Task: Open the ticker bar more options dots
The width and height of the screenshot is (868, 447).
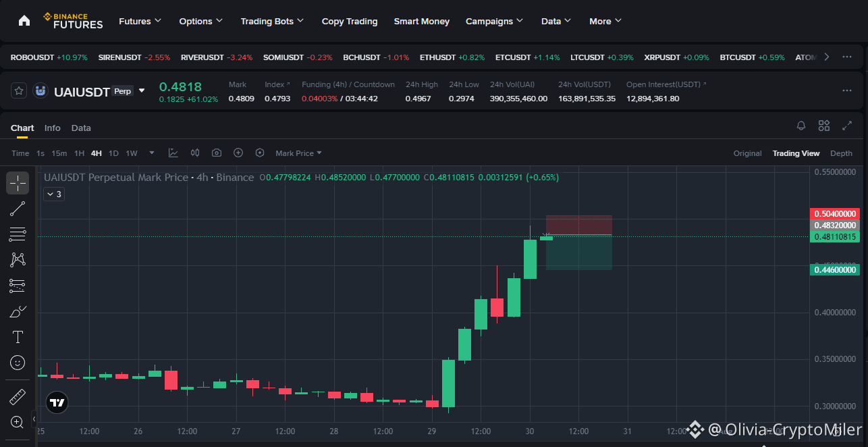Action: pos(847,57)
